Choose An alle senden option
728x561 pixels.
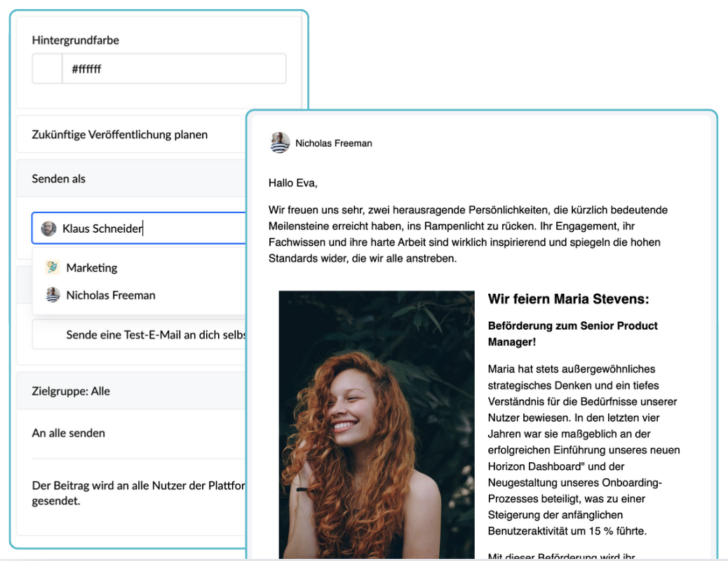click(x=69, y=433)
